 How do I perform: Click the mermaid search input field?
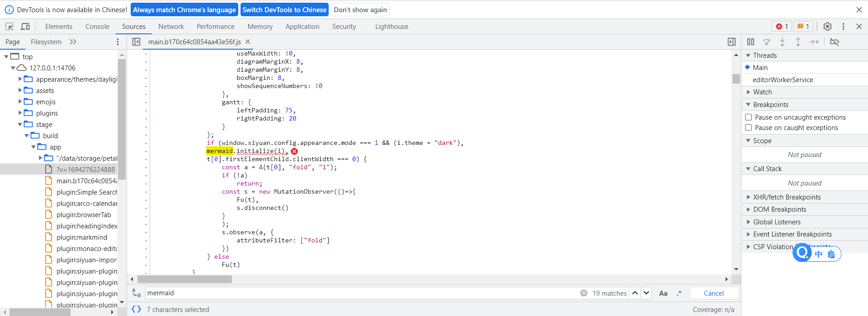pyautogui.click(x=362, y=293)
